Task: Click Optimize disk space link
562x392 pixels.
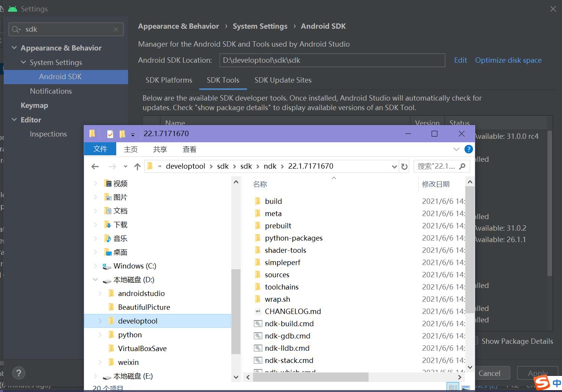Action: [508, 60]
